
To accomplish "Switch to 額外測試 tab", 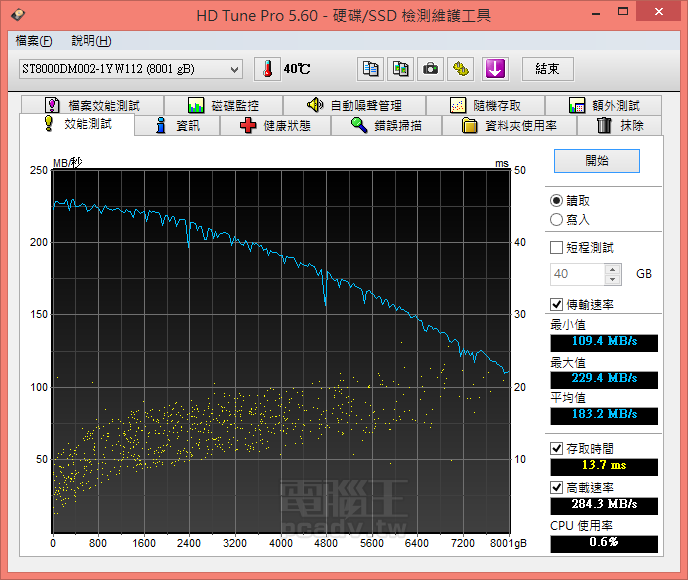I will 604,105.
